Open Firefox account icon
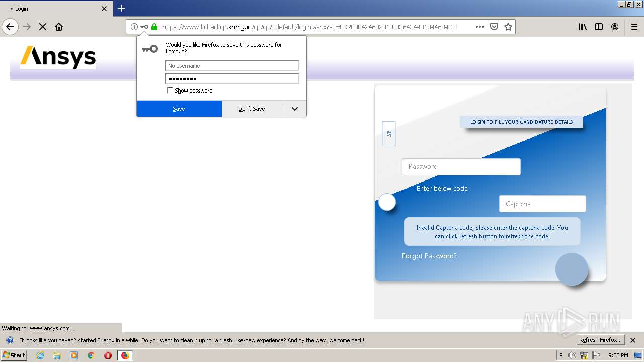Viewport: 644px width, 362px height. point(615,27)
